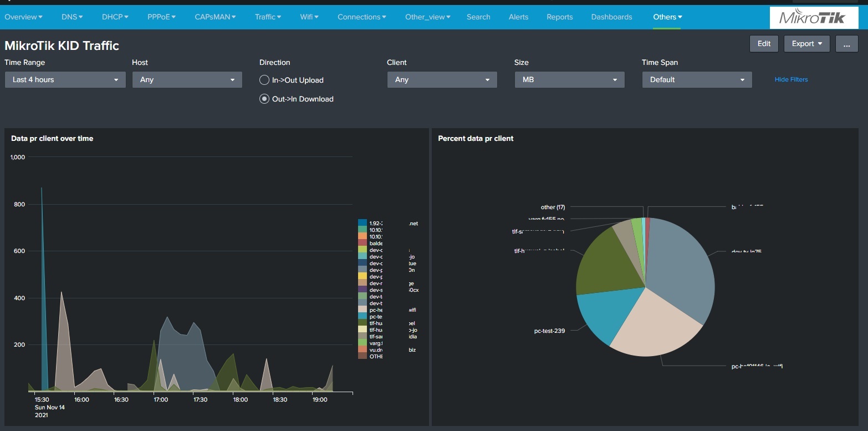Click the other (17) pie label

pyautogui.click(x=553, y=207)
